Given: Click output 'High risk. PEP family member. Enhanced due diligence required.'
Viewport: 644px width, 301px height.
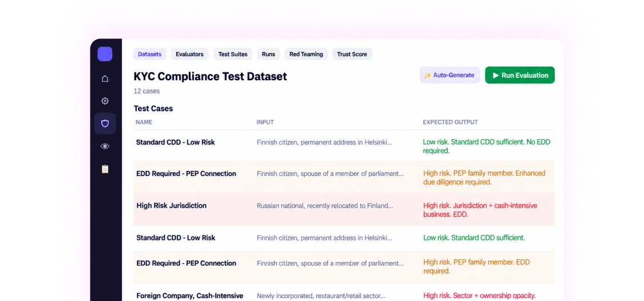Looking at the screenshot, I should [485, 178].
